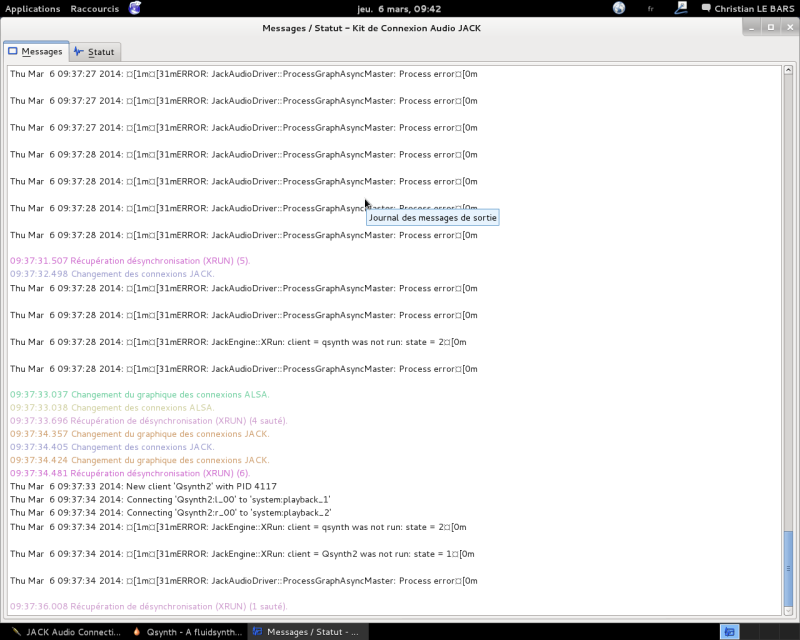Viewport: 800px width, 640px height.
Task: Minimize the Messages / Statut window
Action: tap(752, 28)
